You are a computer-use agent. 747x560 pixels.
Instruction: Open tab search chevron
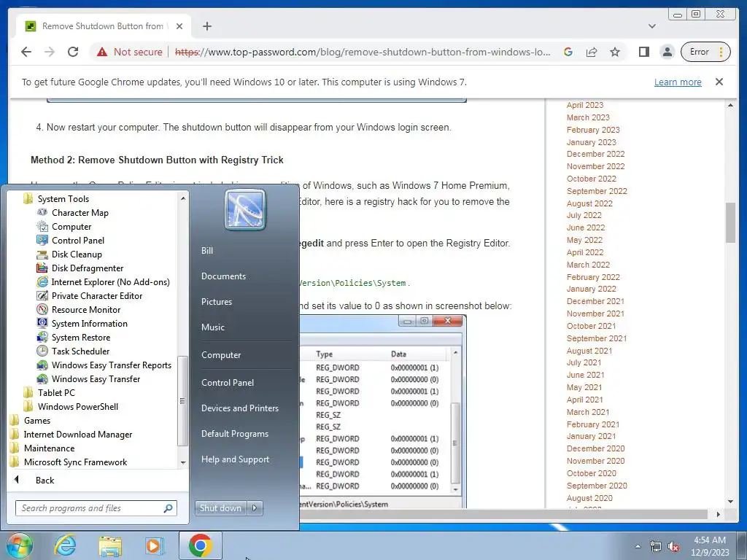point(652,26)
